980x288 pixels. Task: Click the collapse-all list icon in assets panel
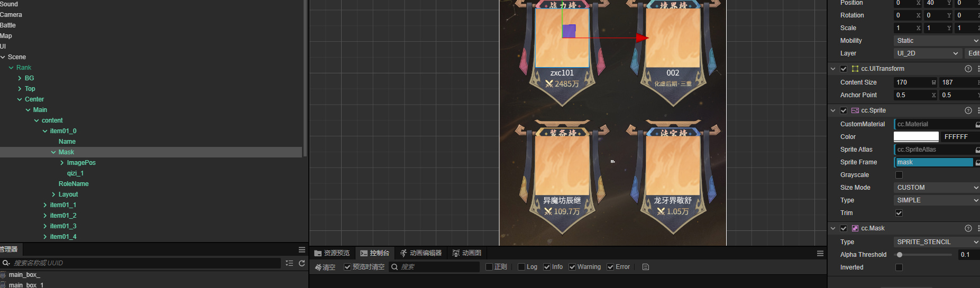(289, 263)
